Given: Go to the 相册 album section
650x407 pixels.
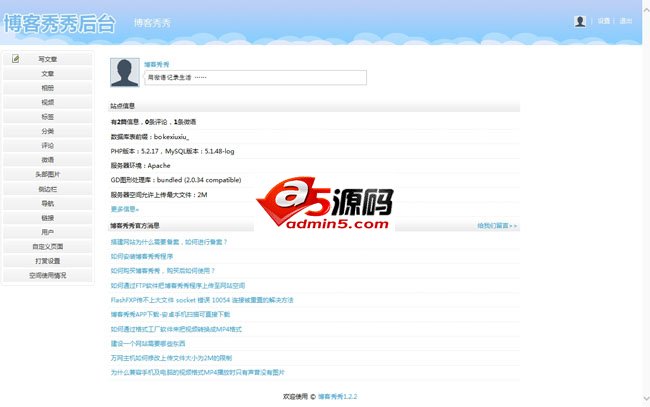Looking at the screenshot, I should coord(48,88).
